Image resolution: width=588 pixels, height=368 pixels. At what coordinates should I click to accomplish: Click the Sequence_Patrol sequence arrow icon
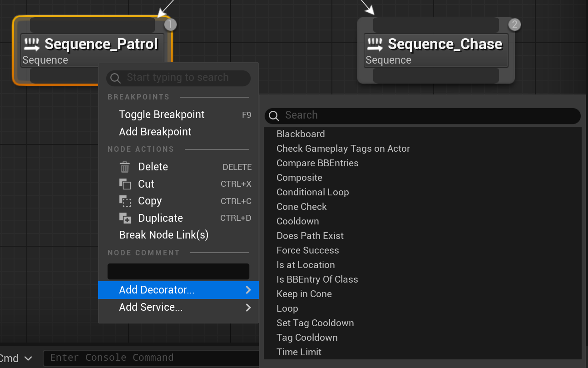click(32, 44)
